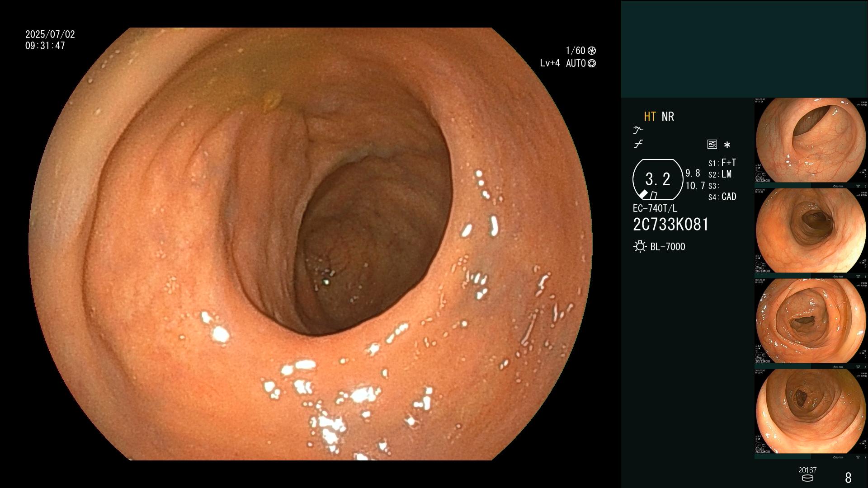The image size is (868, 488).
Task: Click the 1/60 shutter speed value
Action: 576,51
